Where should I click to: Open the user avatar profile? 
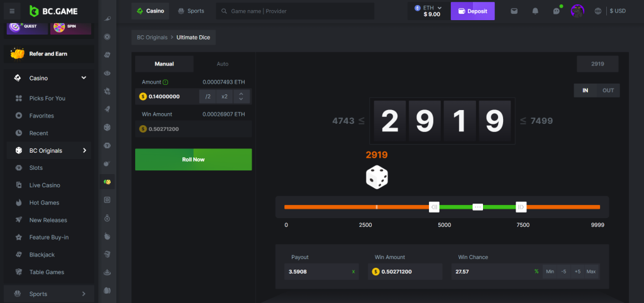point(577,11)
